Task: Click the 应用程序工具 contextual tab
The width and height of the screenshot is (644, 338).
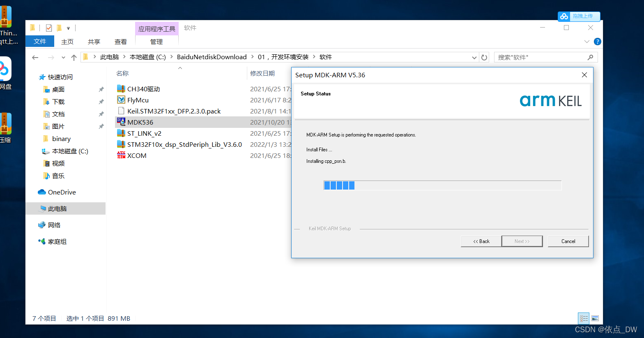Action: tap(157, 29)
